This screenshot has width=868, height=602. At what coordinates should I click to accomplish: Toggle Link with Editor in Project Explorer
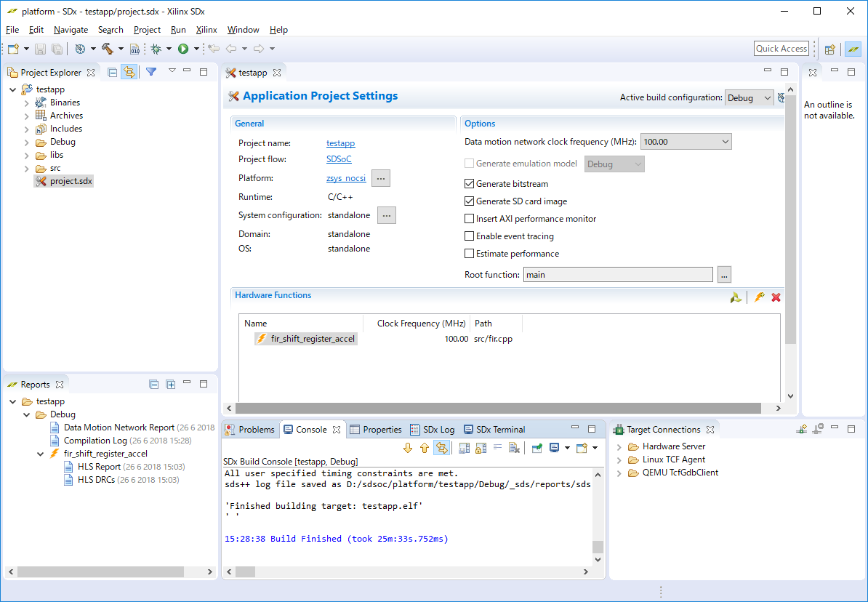pos(129,72)
